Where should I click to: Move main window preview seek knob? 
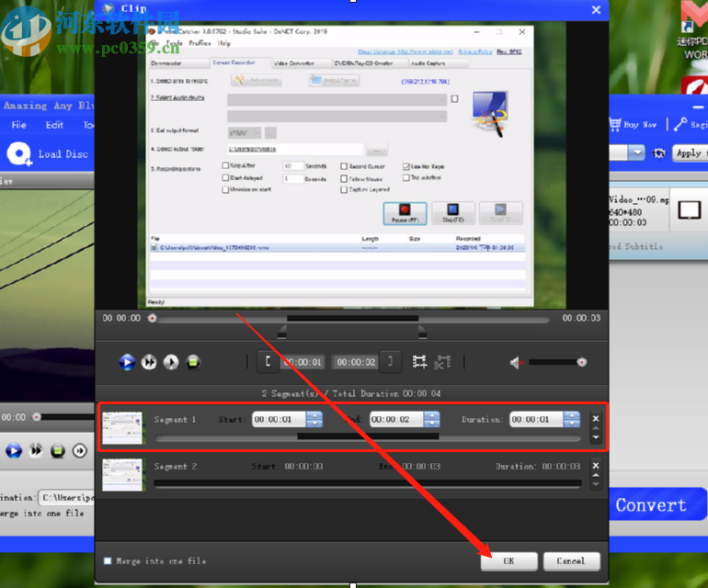(37, 417)
